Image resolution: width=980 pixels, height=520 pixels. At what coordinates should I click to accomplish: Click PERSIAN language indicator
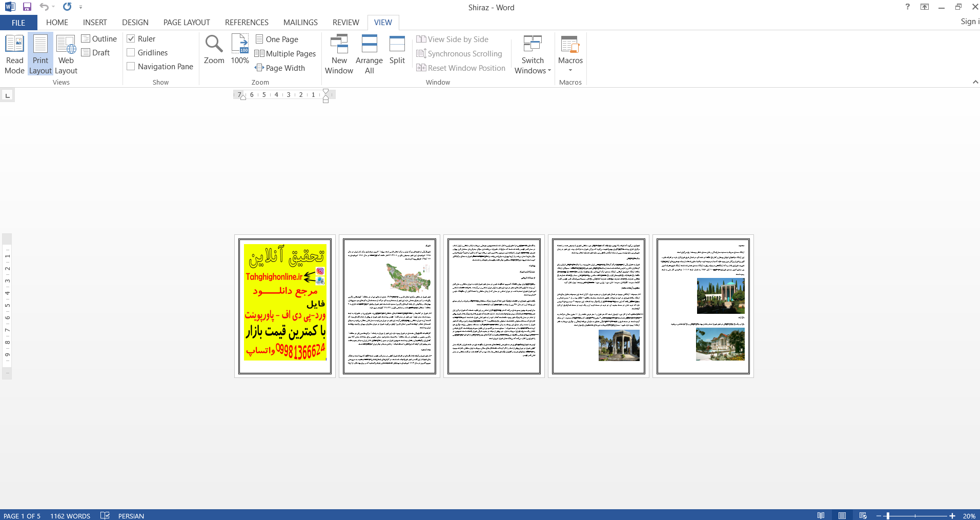[x=131, y=516]
